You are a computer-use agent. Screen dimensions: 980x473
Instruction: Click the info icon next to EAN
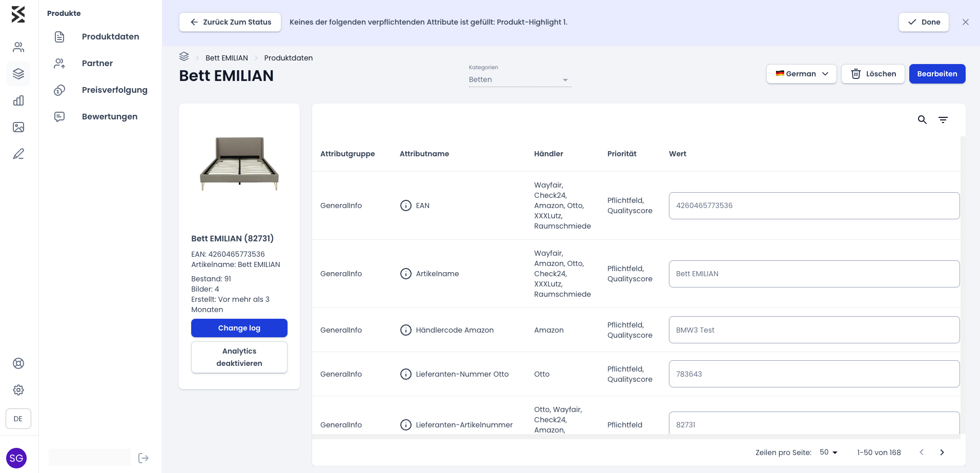tap(406, 205)
